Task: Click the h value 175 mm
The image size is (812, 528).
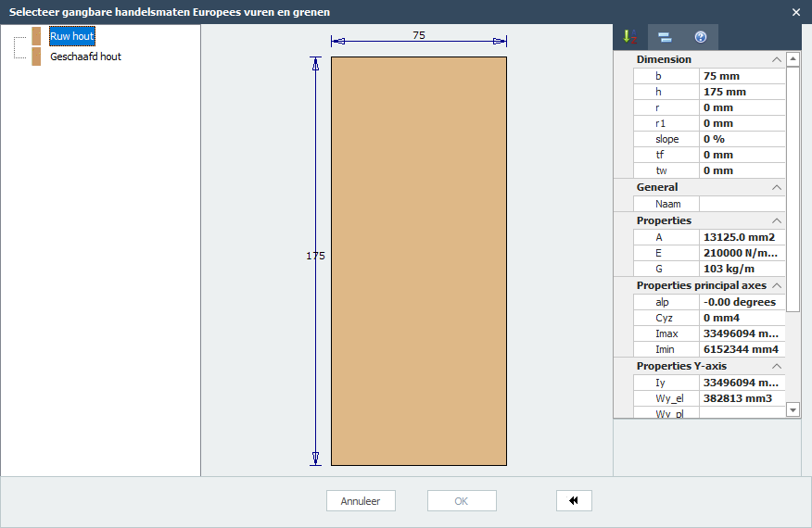Action: click(x=742, y=92)
